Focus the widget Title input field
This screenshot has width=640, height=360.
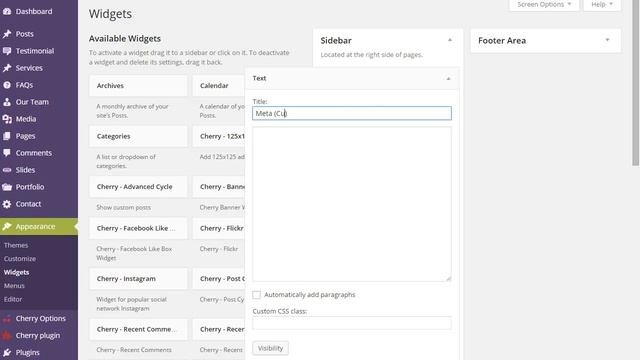(352, 113)
